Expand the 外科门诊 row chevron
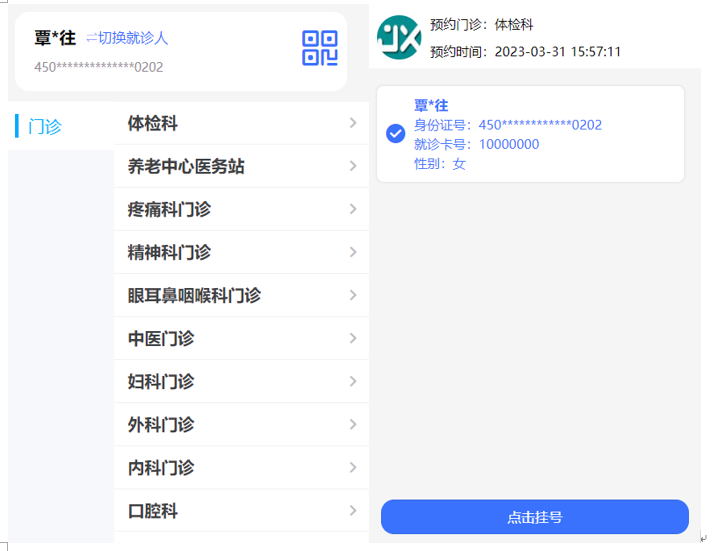This screenshot has height=551, width=715. tap(353, 424)
